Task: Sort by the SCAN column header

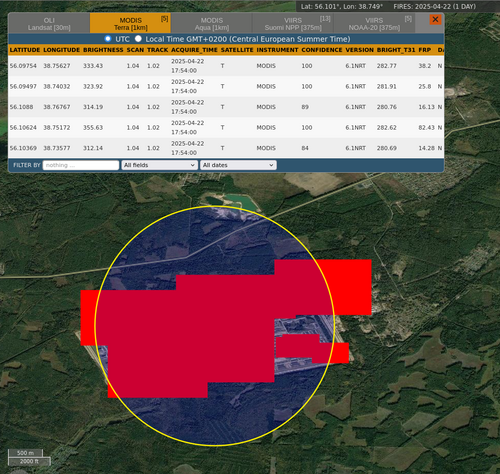Action: [x=135, y=50]
